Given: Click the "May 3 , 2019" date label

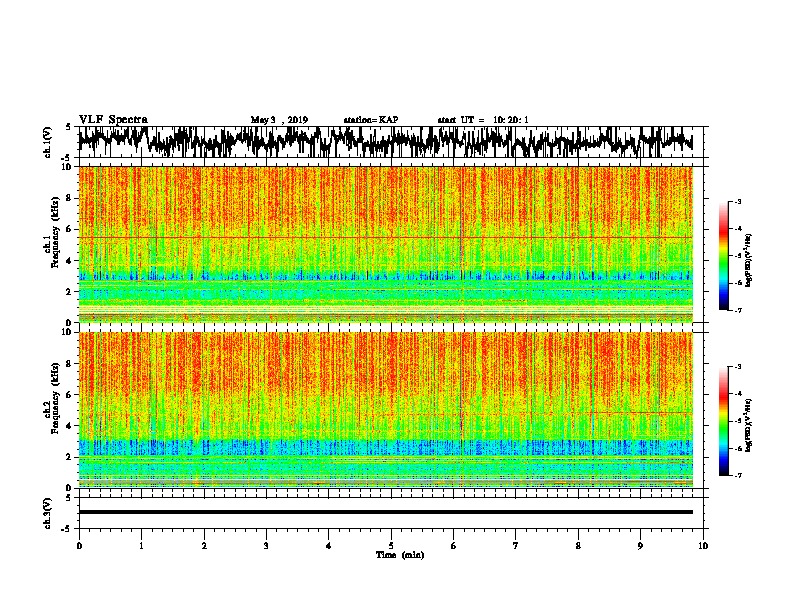Looking at the screenshot, I should 279,120.
